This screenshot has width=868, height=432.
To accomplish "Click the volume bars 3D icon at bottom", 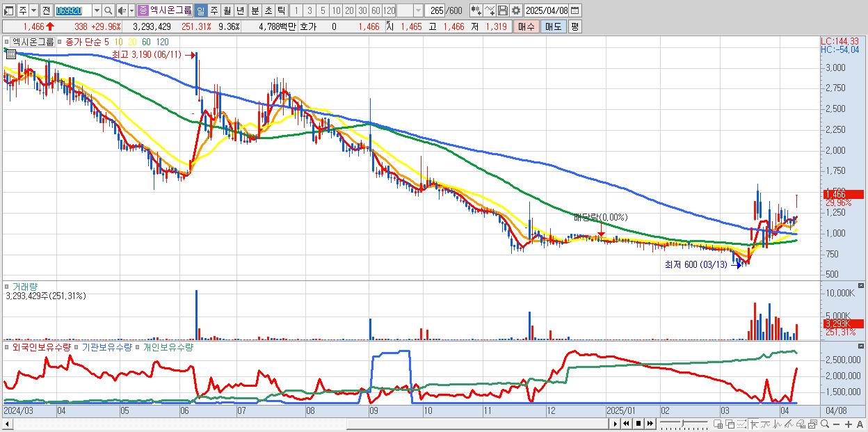I will (x=801, y=424).
